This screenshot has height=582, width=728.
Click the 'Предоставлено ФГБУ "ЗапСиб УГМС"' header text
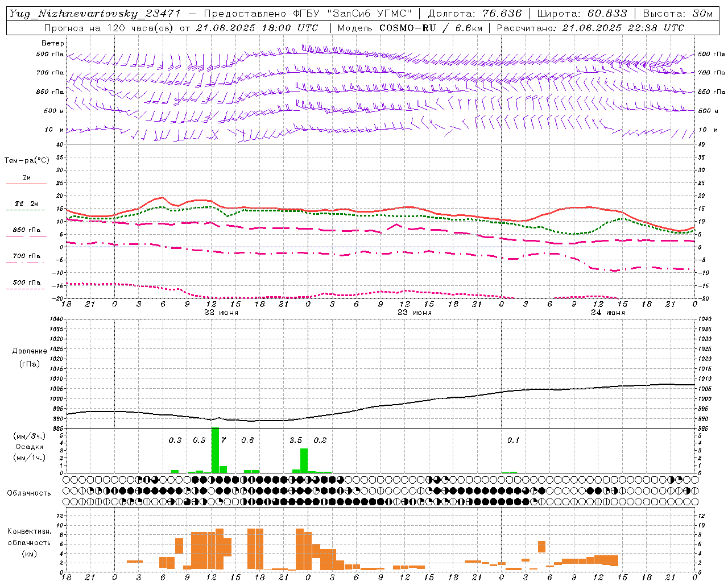[x=308, y=14]
